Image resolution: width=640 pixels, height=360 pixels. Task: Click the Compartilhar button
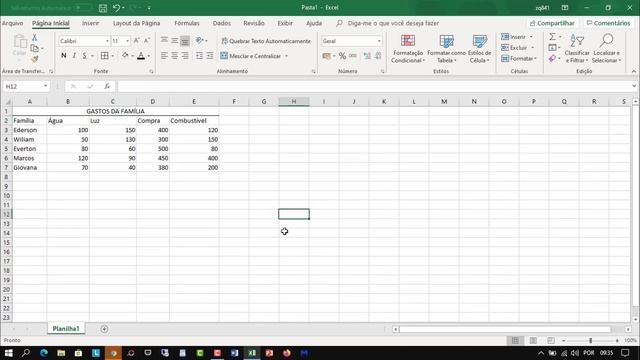[x=552, y=23]
